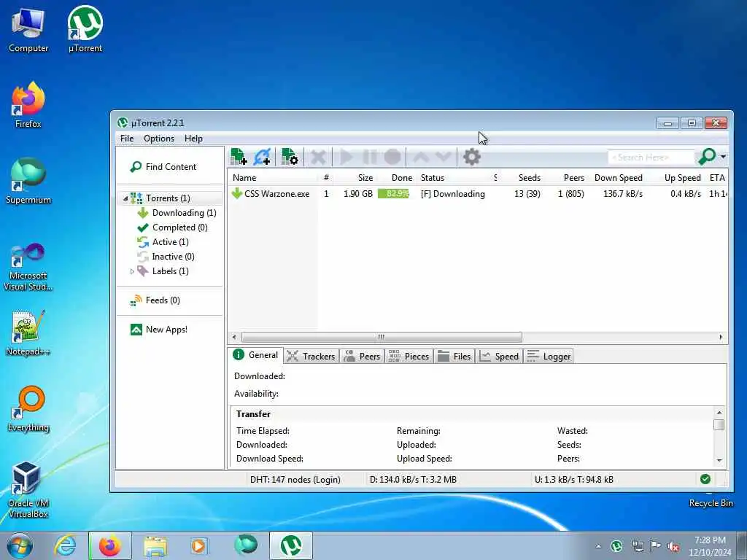Select Torrents (1) category
747x560 pixels.
click(x=168, y=198)
